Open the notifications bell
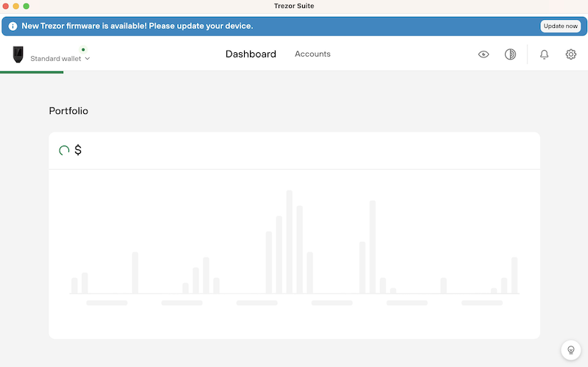 pyautogui.click(x=544, y=54)
